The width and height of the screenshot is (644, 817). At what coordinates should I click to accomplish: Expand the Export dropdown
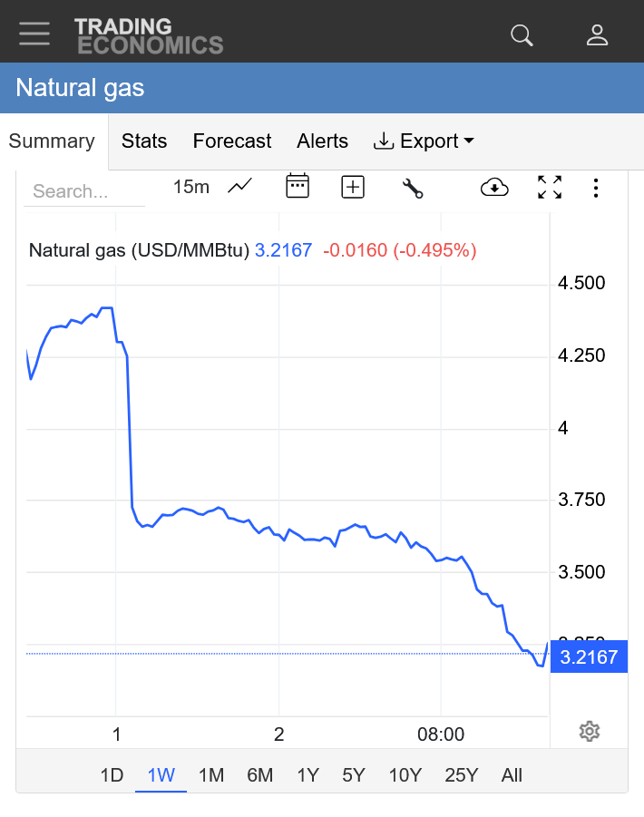pos(424,141)
